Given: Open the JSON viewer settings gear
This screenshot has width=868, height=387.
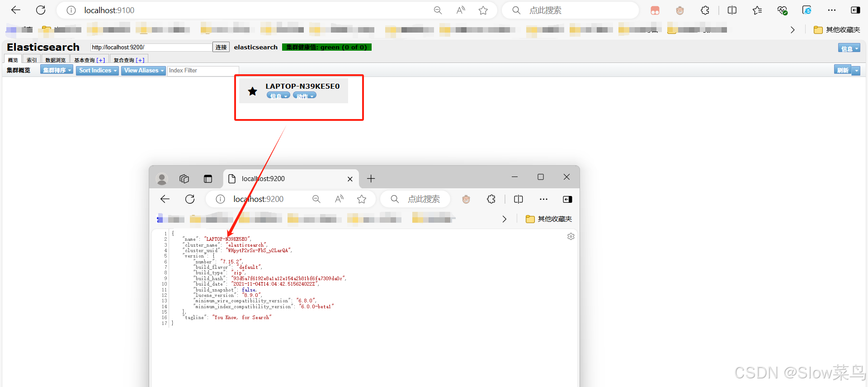Looking at the screenshot, I should click(x=571, y=236).
